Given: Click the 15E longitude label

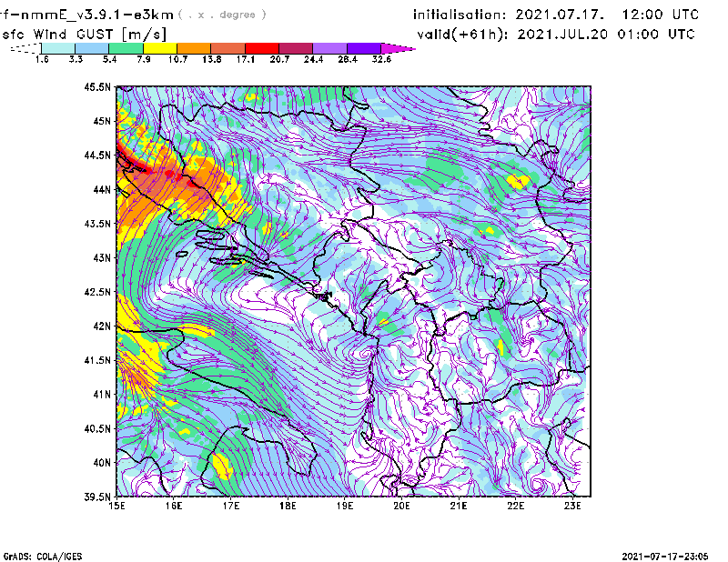Looking at the screenshot, I should (116, 506).
